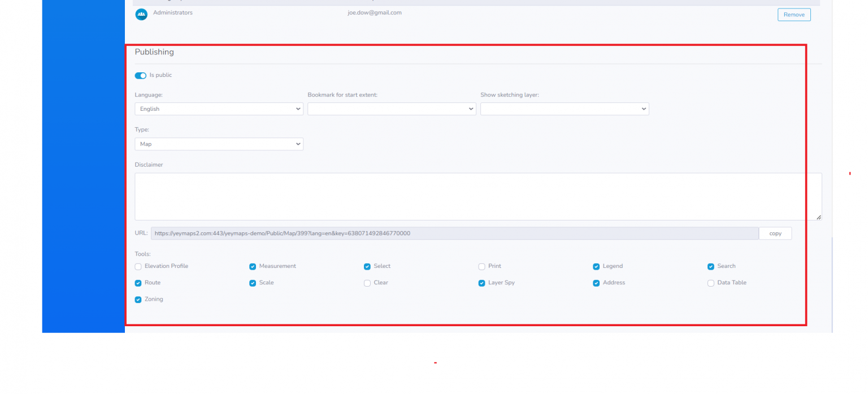868x394 pixels.
Task: Turn off the Is public toggle
Action: point(140,75)
